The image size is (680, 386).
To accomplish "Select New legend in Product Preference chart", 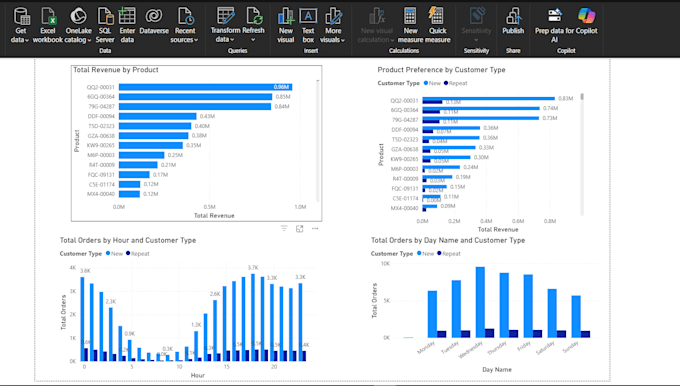I will 432,83.
